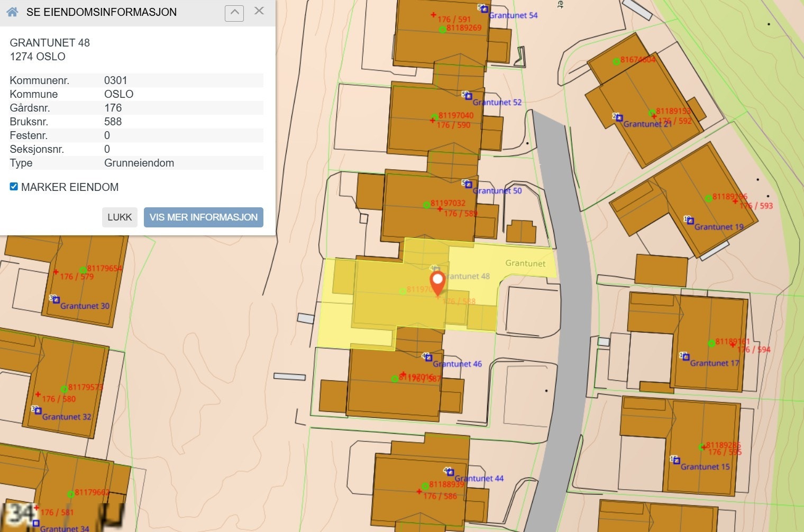Click the Grantunet 17 address marker
804x532 pixels.
coord(686,357)
